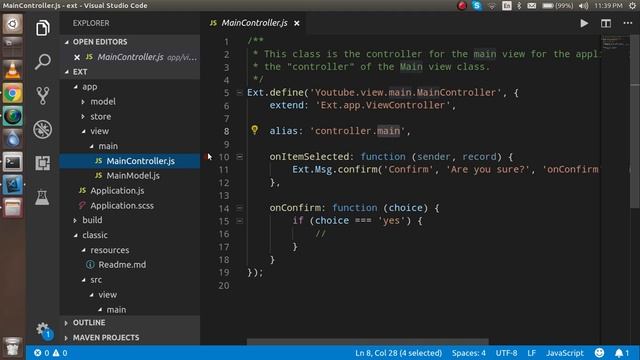Open the volume indicator in top panel
The image size is (640, 360).
tap(584, 6)
